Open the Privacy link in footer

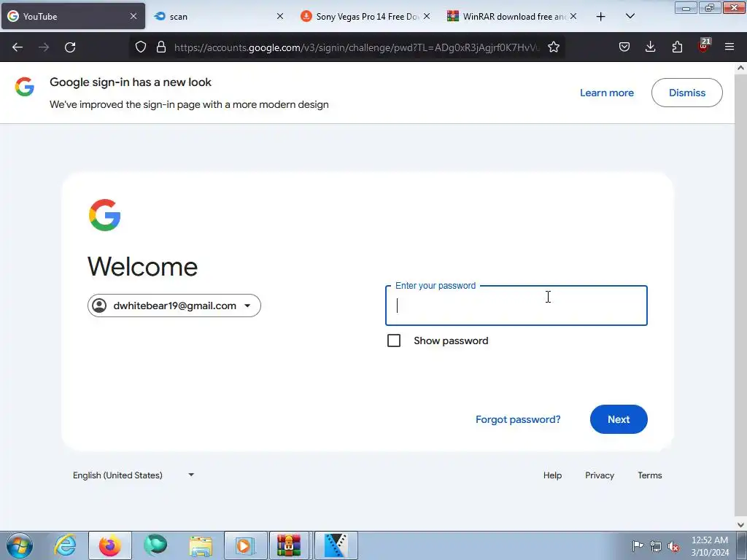600,475
